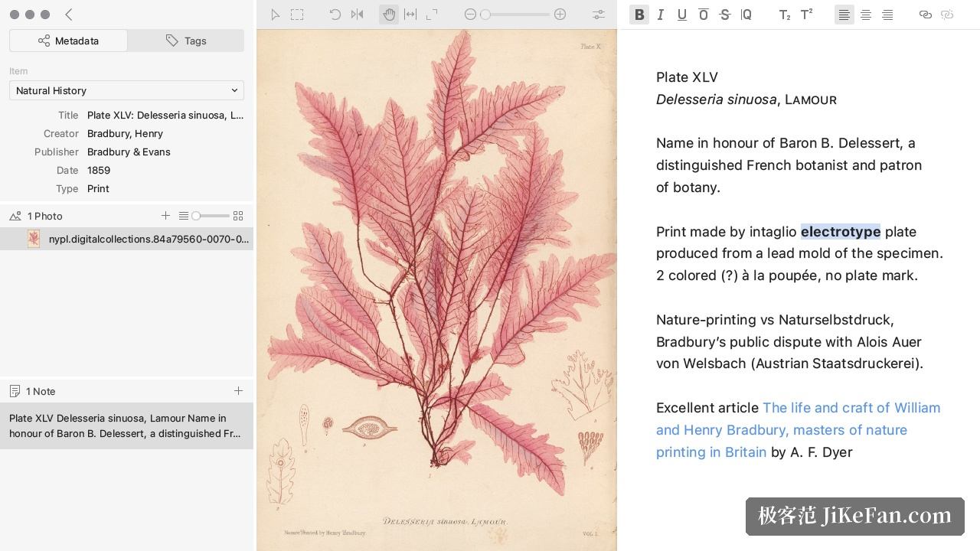The height and width of the screenshot is (551, 980).
Task: Open the Bradbury nature printing article link
Action: coord(798,430)
